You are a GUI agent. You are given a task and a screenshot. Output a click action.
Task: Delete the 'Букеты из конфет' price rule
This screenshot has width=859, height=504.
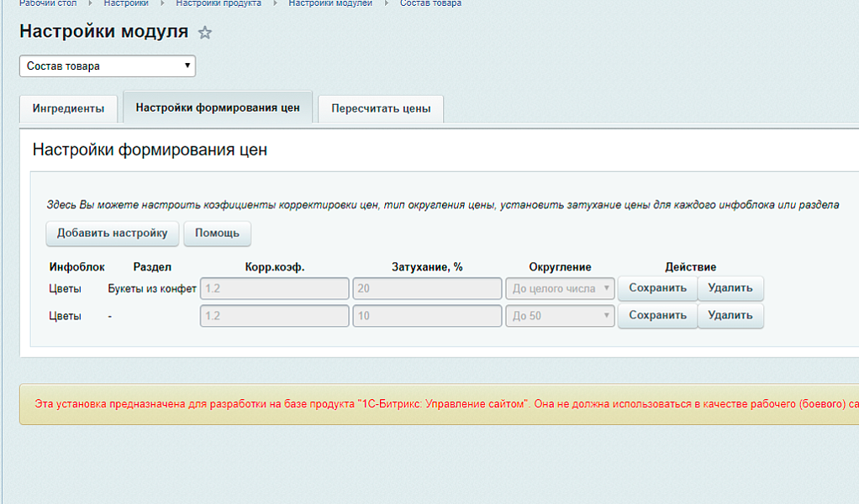tap(730, 288)
